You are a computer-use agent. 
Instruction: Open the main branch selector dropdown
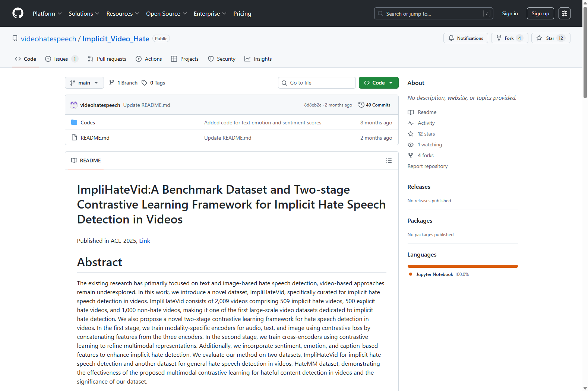(84, 83)
